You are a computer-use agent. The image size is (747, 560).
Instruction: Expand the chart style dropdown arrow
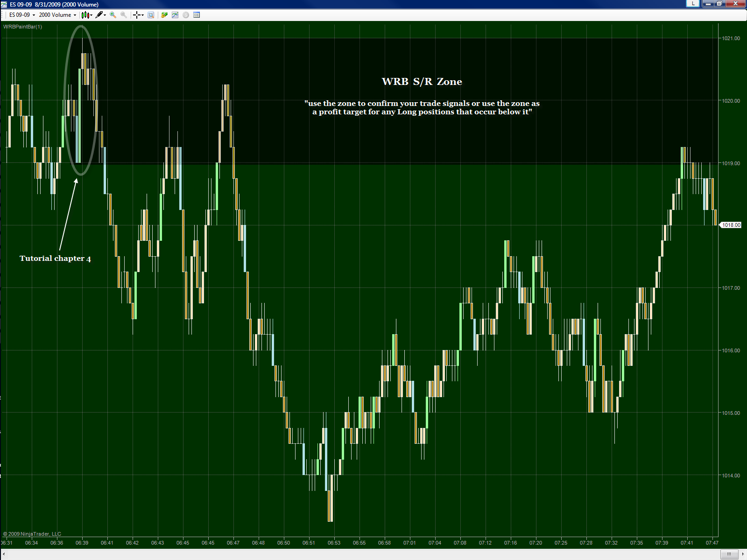click(92, 15)
